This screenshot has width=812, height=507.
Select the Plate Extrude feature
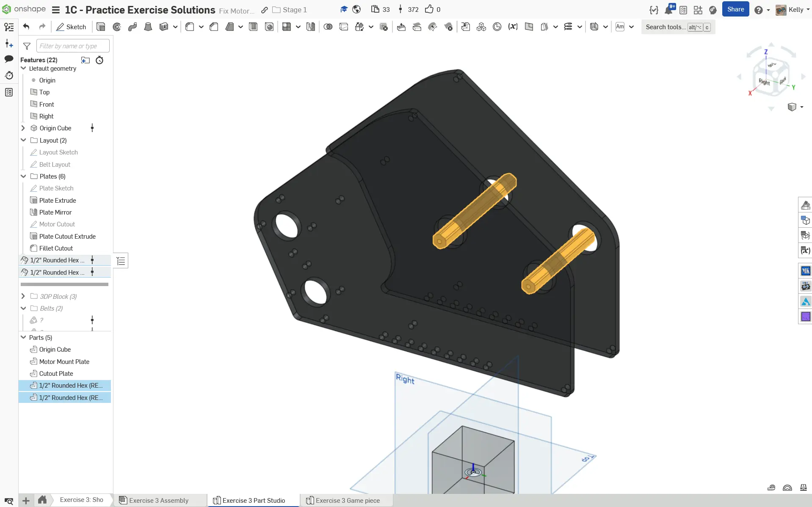pos(58,200)
